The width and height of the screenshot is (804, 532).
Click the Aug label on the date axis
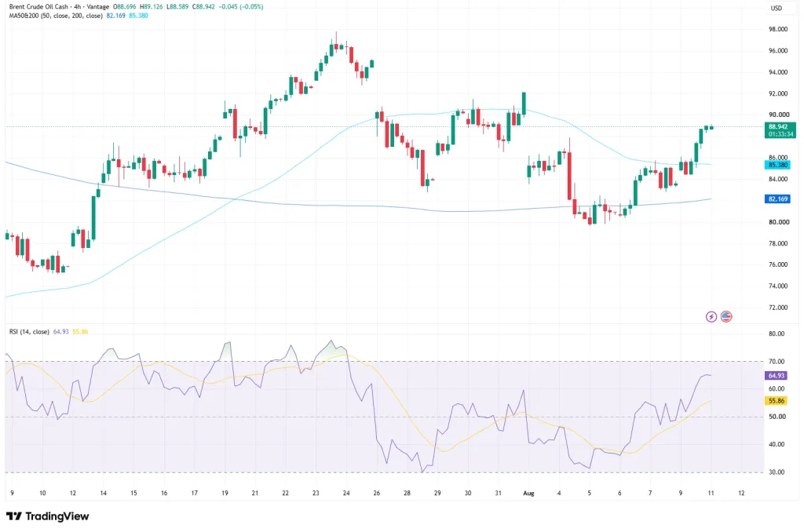(528, 493)
